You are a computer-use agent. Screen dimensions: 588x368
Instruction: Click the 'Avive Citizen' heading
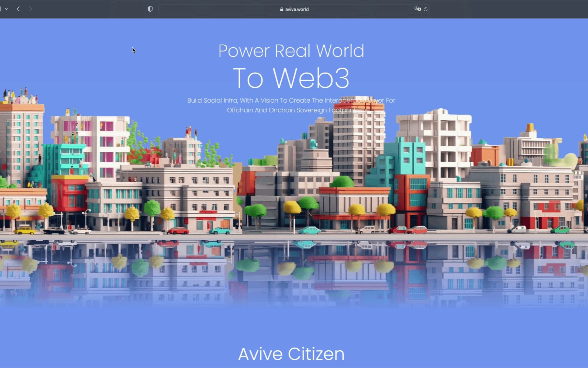coord(291,354)
